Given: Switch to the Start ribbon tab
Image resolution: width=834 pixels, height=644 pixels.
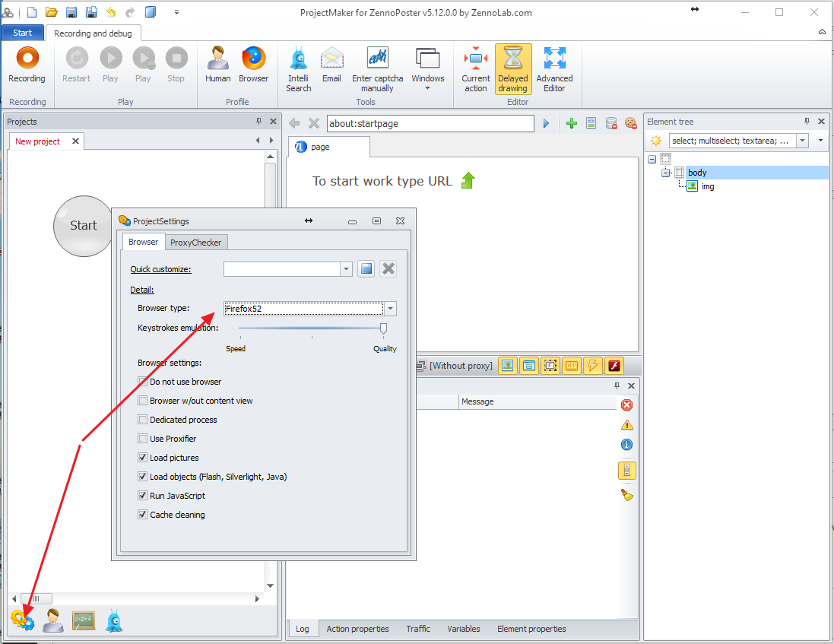Looking at the screenshot, I should point(22,33).
